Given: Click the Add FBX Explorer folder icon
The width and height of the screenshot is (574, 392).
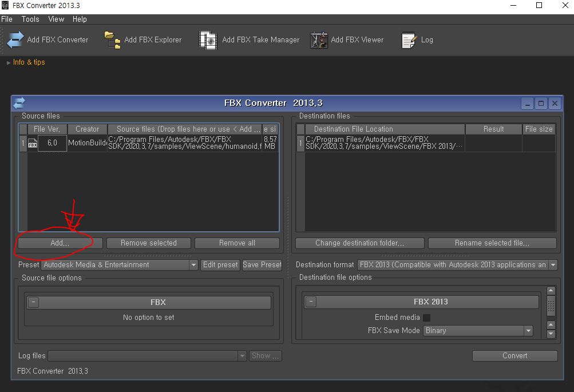Looking at the screenshot, I should tap(112, 40).
